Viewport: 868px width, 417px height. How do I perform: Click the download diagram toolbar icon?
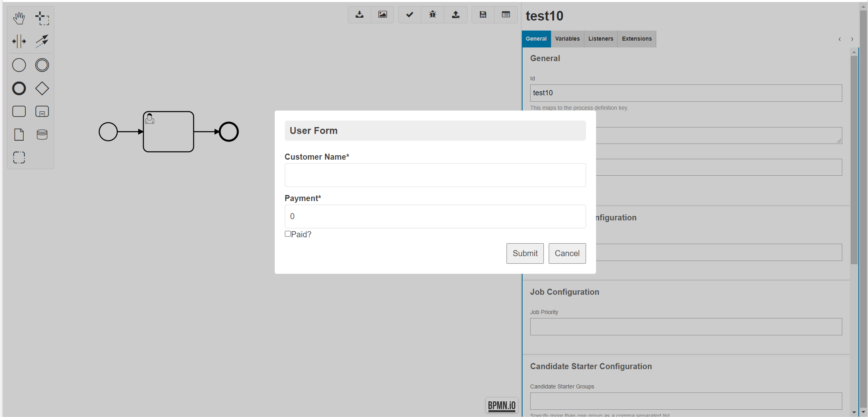coord(359,15)
